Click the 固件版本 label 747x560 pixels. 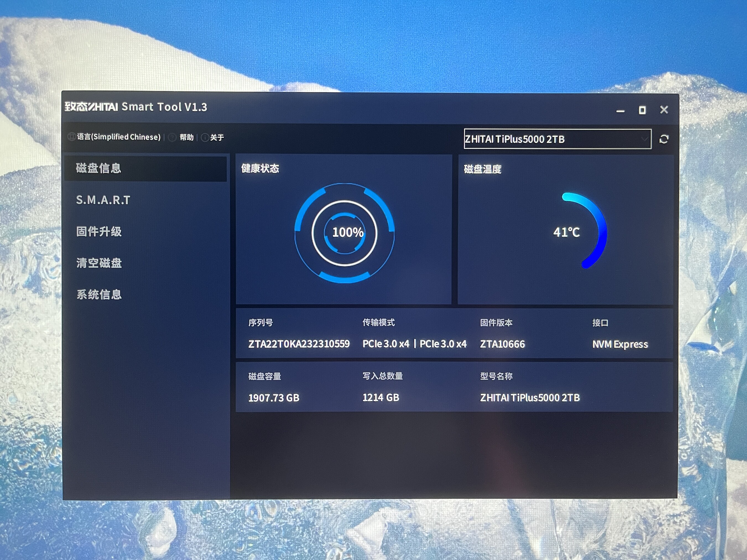(496, 323)
